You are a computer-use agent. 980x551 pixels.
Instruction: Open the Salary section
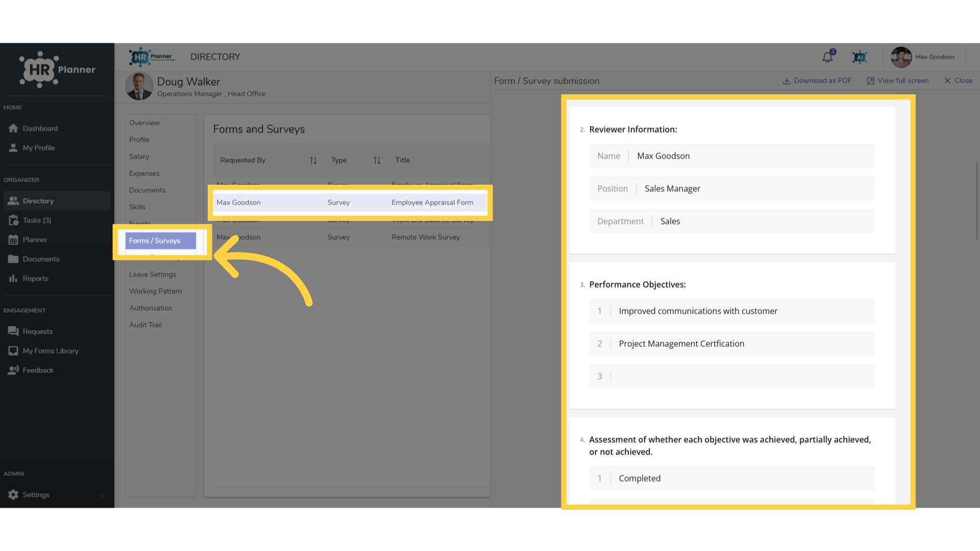pos(139,157)
